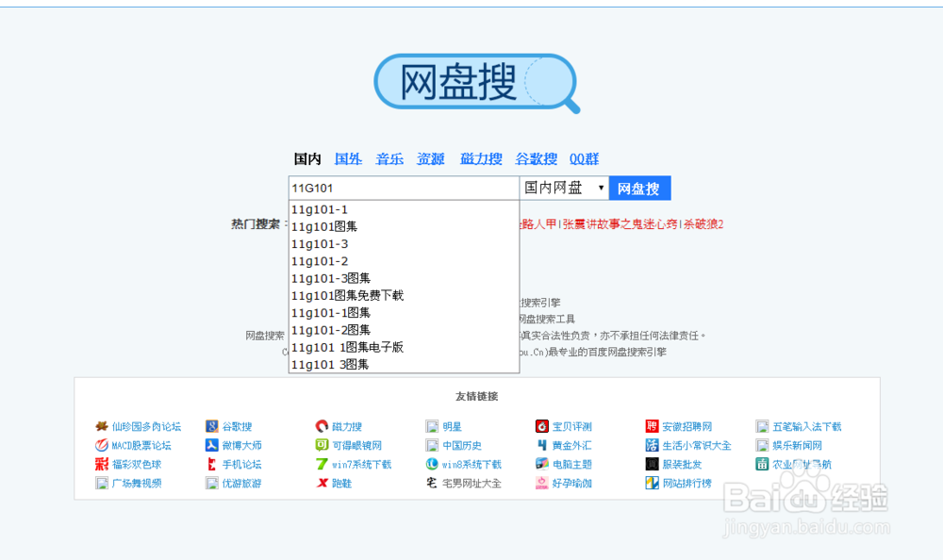Select the 国内 search tab

point(307,158)
